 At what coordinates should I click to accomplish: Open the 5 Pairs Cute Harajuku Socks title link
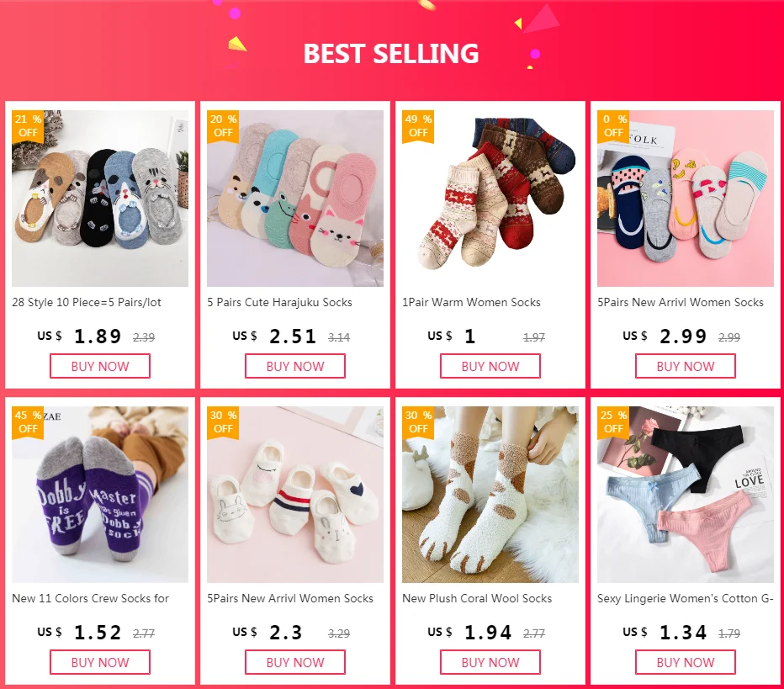click(279, 303)
